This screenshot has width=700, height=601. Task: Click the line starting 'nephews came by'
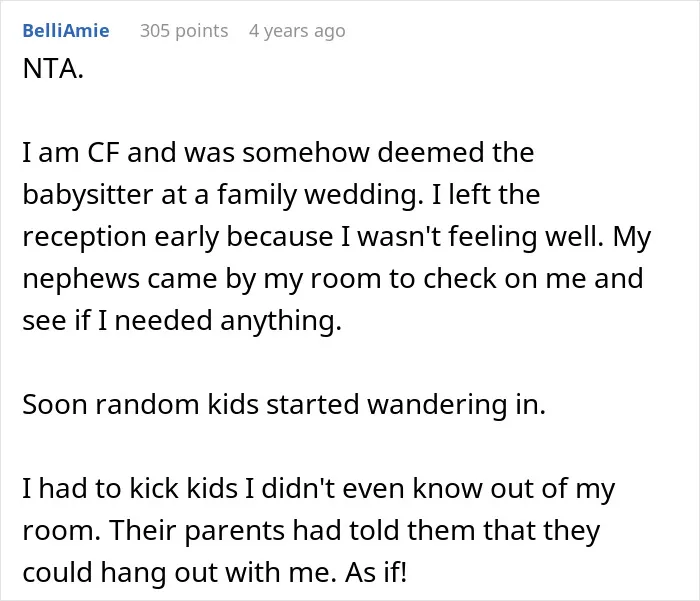tap(333, 279)
